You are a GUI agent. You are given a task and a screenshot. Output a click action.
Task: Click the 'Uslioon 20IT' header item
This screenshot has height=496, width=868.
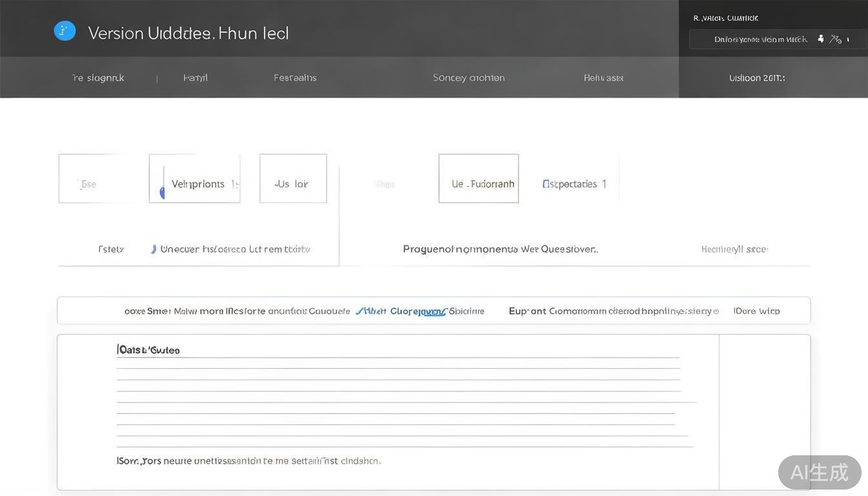tap(757, 77)
